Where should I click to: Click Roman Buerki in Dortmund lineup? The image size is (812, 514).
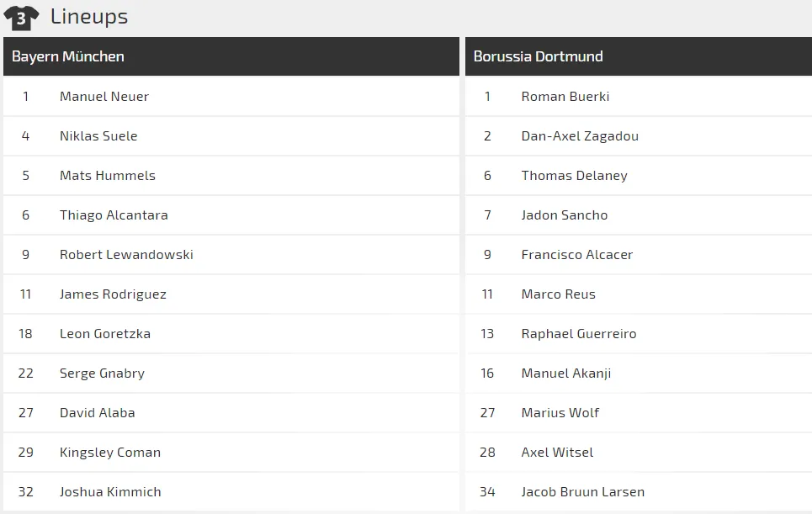pyautogui.click(x=565, y=97)
